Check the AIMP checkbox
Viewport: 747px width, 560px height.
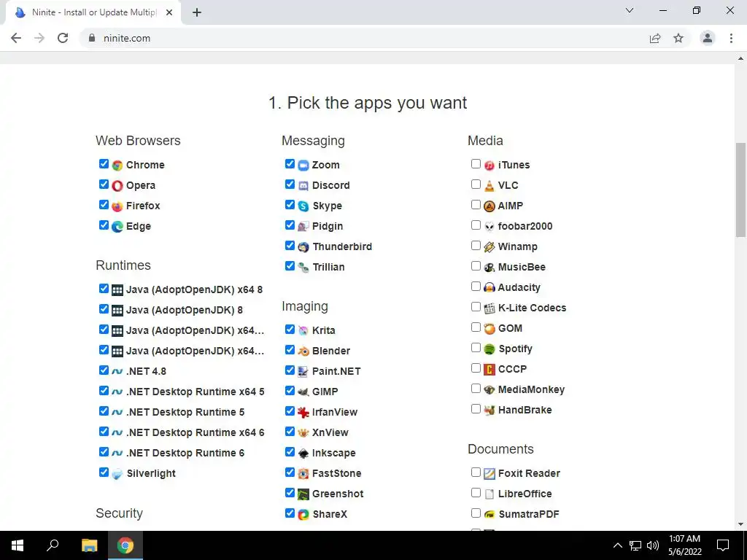476,205
